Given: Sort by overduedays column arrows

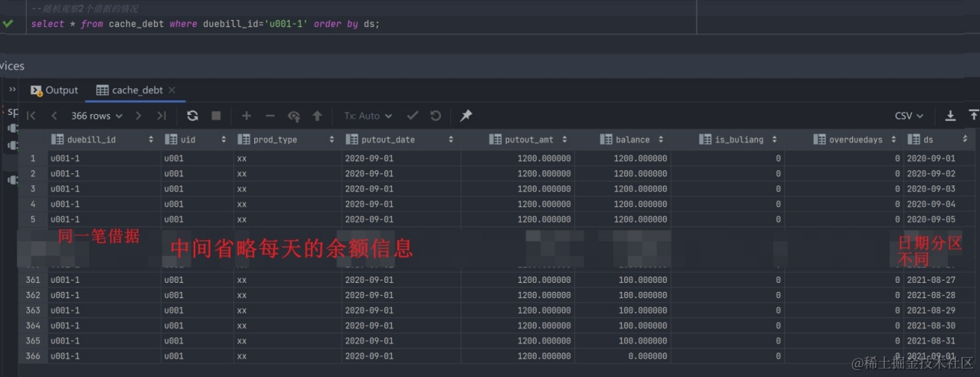Looking at the screenshot, I should click(x=894, y=140).
